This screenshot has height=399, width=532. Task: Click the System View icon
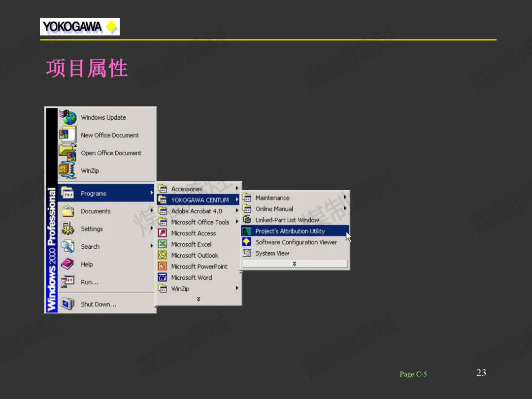pos(247,253)
